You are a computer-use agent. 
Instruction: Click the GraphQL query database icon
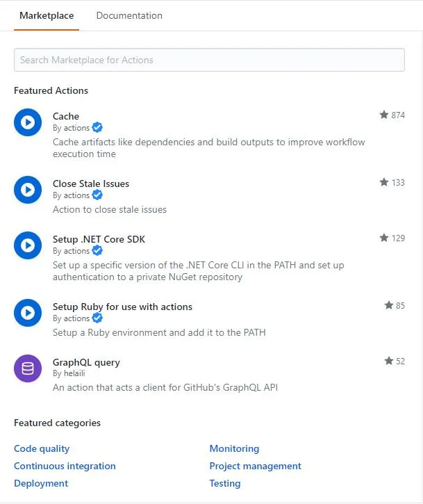[x=28, y=368]
